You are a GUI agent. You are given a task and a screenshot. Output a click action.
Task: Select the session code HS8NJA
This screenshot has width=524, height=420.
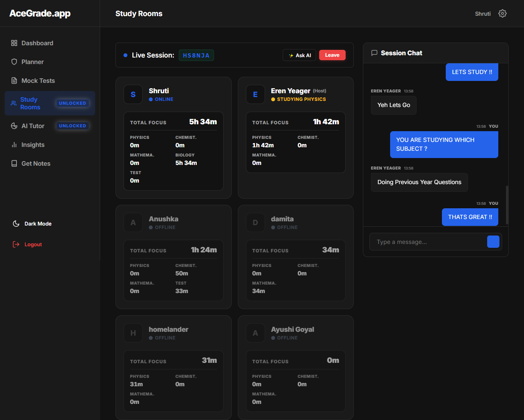(x=196, y=55)
